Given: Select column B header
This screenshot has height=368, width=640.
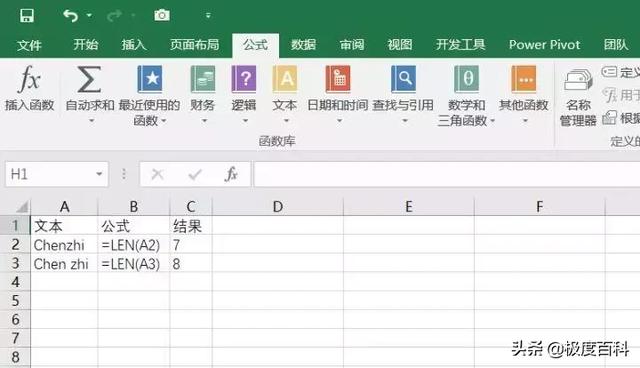Looking at the screenshot, I should [x=133, y=206].
